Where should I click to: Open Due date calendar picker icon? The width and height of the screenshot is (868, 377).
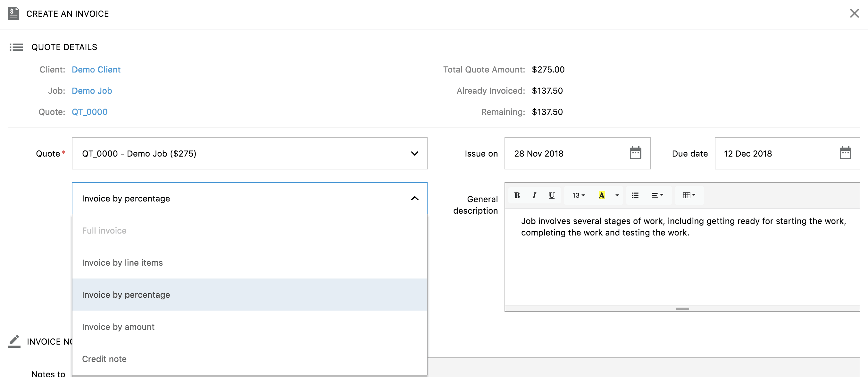[845, 153]
